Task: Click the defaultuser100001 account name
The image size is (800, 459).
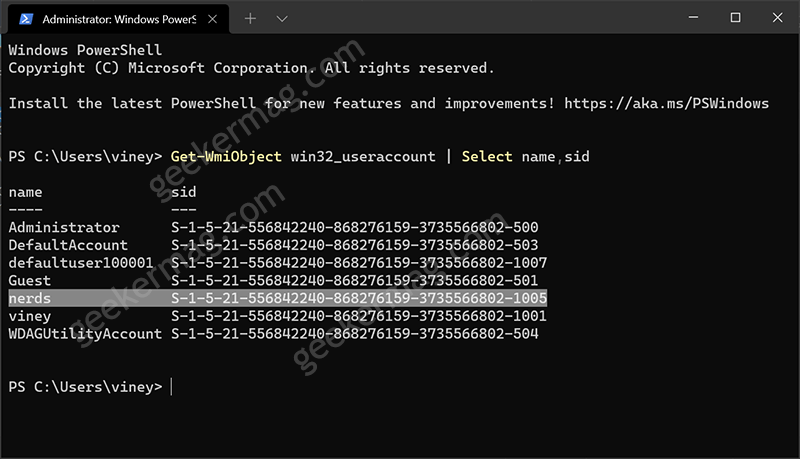Action: click(x=81, y=263)
